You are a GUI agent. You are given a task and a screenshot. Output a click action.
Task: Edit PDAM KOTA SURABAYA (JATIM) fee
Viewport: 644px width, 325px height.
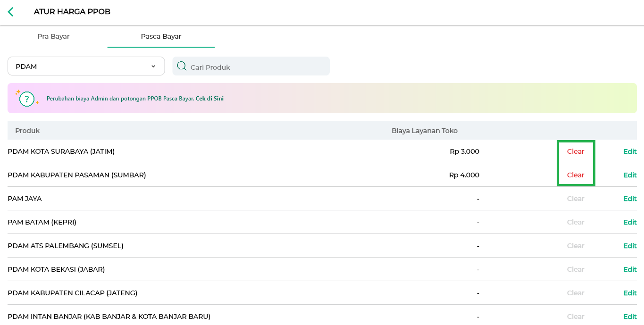point(630,151)
